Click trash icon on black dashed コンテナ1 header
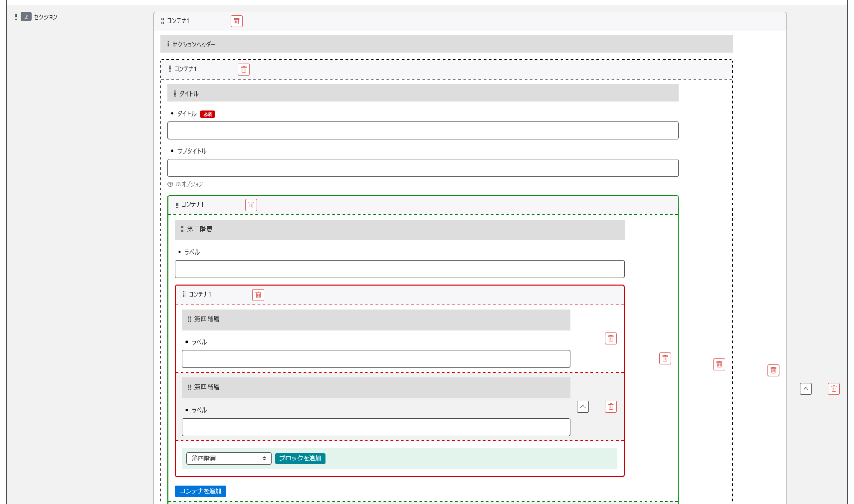The image size is (854, 504). (244, 70)
